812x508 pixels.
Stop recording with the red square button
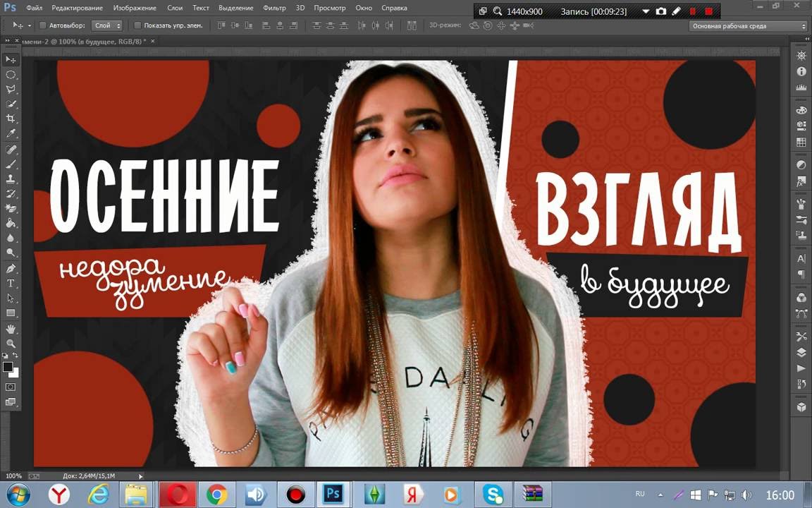708,11
